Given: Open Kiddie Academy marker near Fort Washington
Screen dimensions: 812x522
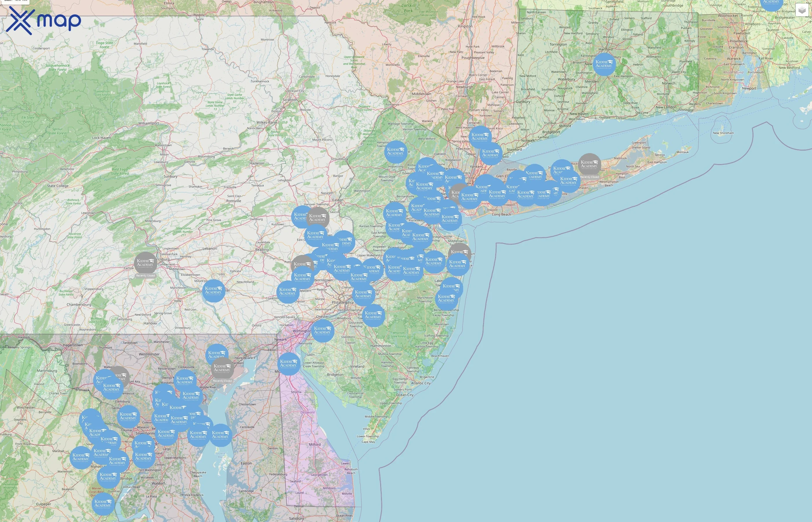Looking at the screenshot, I should [x=144, y=457].
